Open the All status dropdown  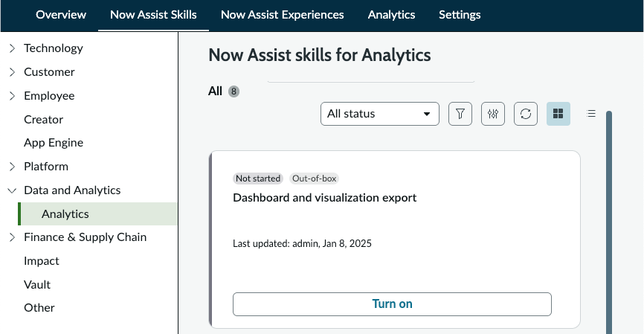click(380, 114)
